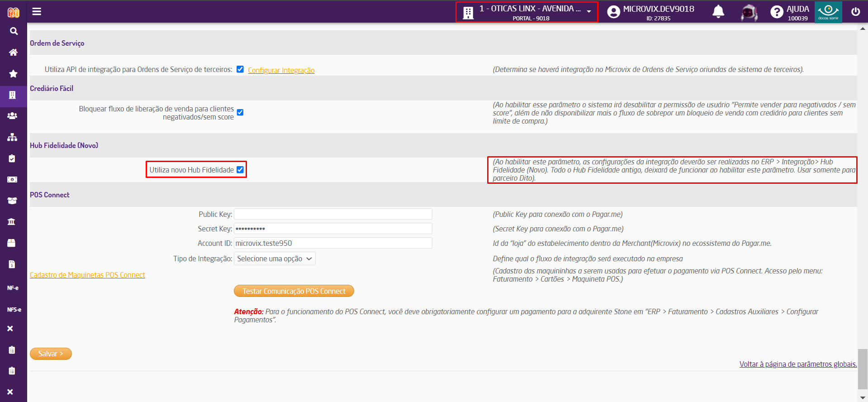Click page scrollbar up arrow
The image size is (868, 402).
pos(863,29)
